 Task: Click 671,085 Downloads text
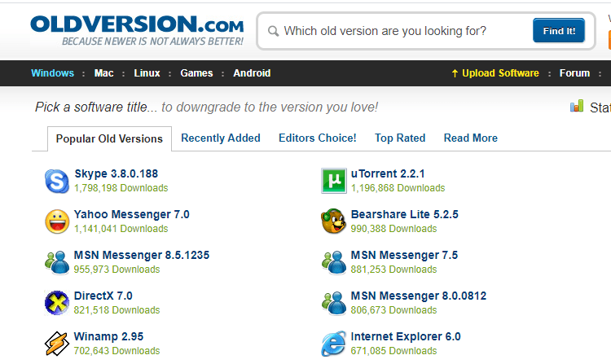pyautogui.click(x=393, y=351)
